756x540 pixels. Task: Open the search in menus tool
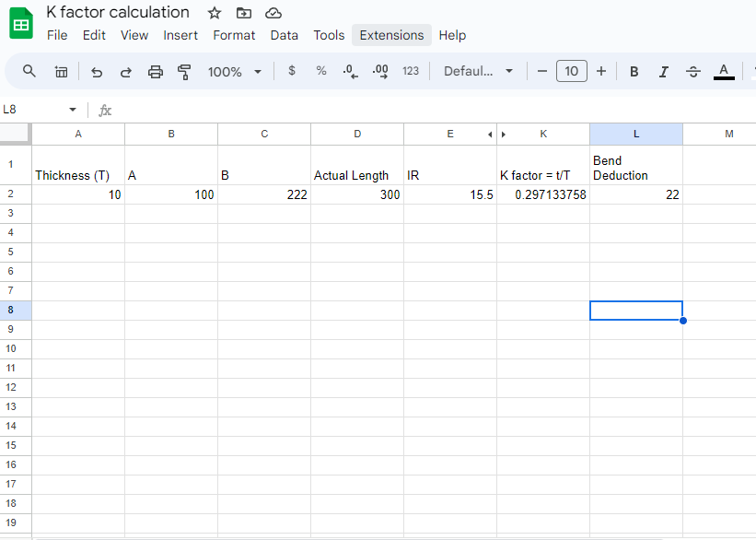[x=28, y=71]
